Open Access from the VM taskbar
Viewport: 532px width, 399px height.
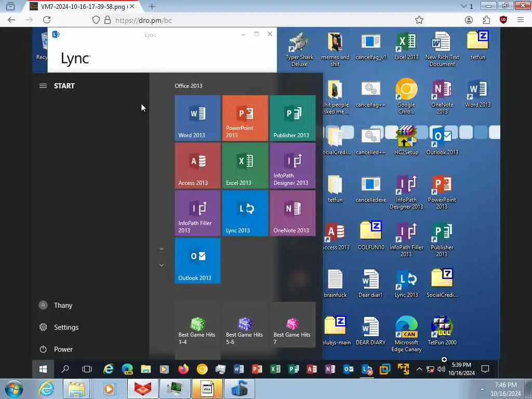(312, 369)
